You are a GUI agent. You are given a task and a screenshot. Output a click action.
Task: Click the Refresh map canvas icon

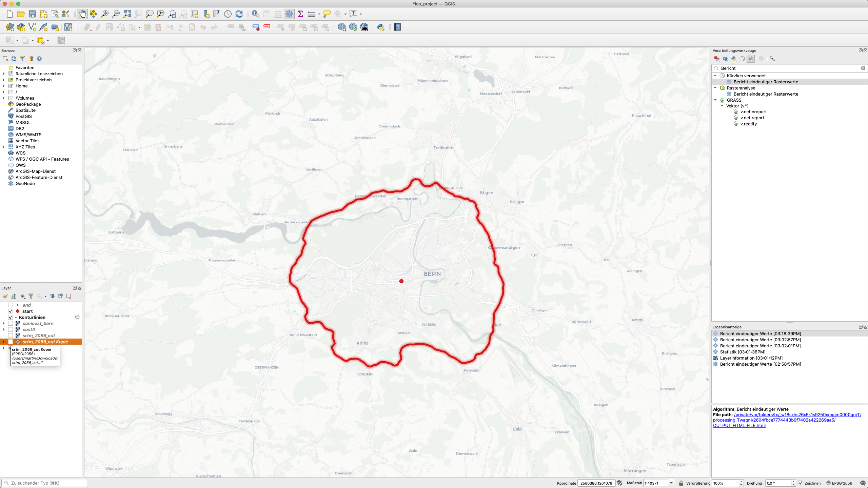(x=239, y=14)
